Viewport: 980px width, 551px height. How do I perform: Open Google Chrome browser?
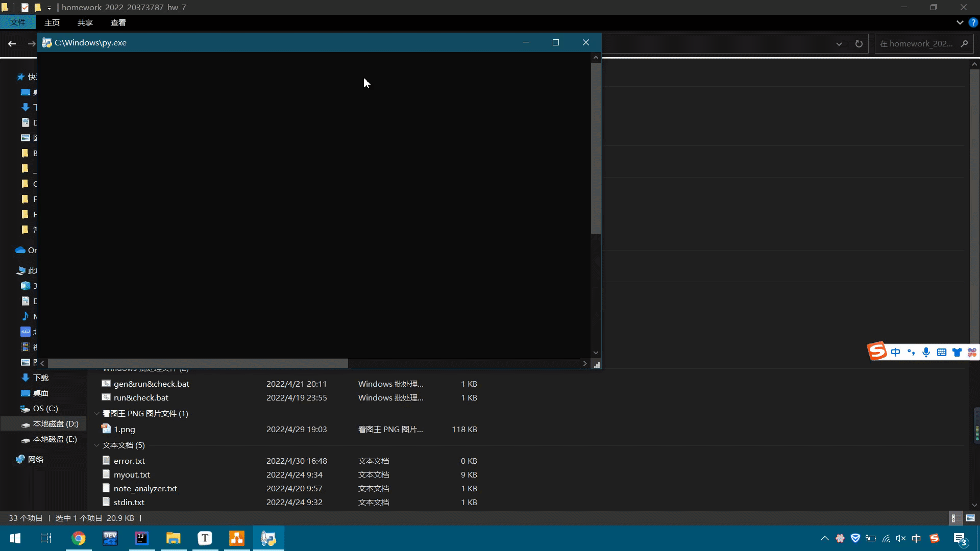click(x=79, y=538)
